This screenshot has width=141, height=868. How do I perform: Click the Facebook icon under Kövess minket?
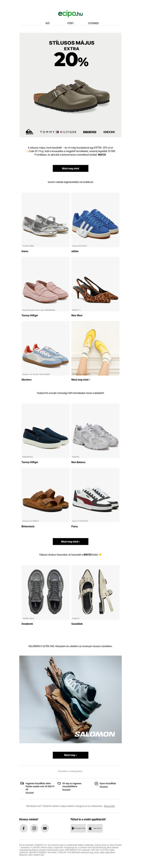(x=24, y=828)
